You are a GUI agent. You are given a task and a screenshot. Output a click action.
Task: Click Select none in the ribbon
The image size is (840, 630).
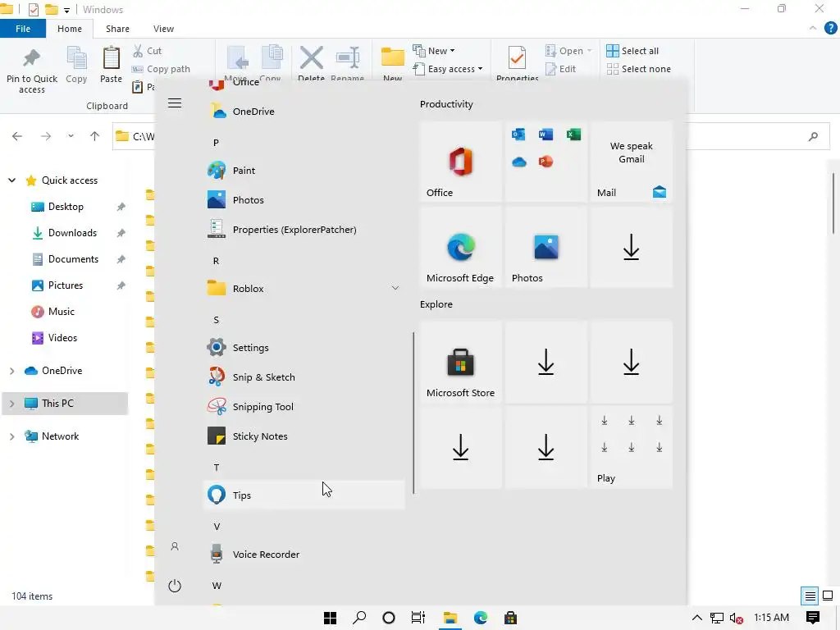638,69
